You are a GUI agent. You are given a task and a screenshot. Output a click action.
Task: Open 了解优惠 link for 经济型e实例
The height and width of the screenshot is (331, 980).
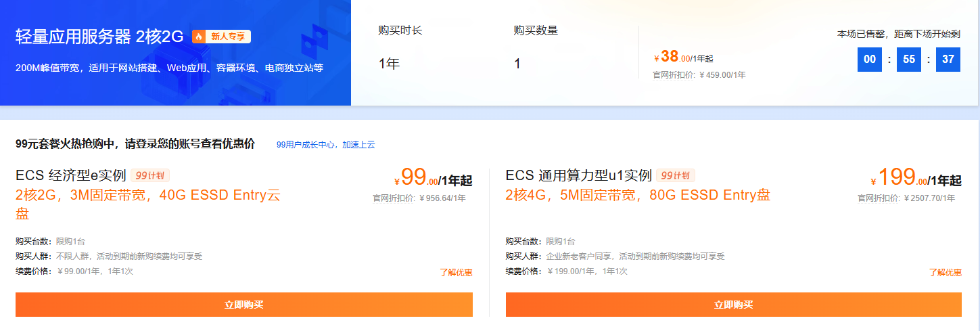pyautogui.click(x=456, y=273)
